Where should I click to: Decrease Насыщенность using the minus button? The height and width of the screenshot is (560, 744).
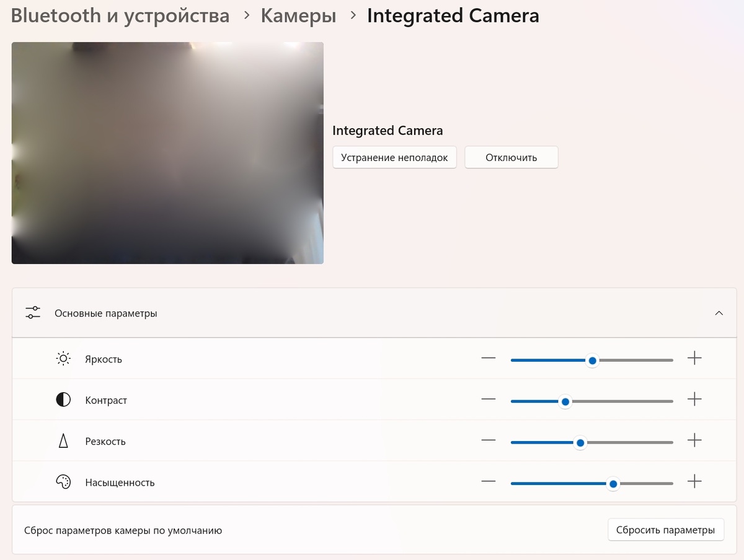(x=488, y=482)
